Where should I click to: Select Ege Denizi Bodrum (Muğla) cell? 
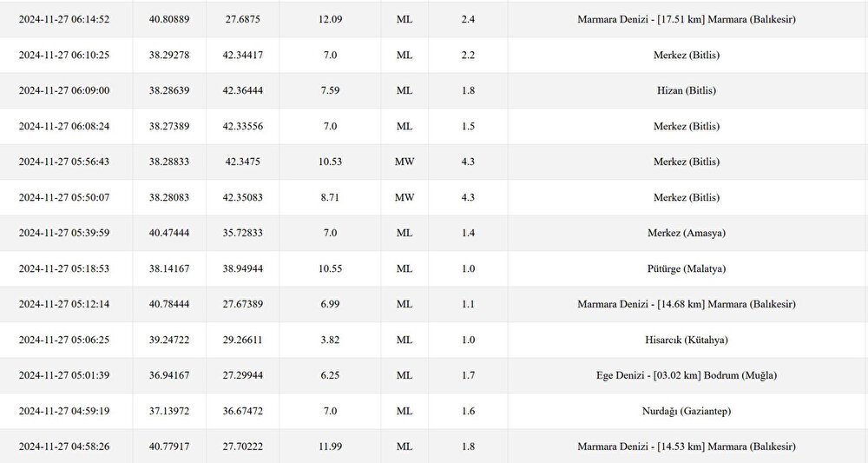coord(686,375)
